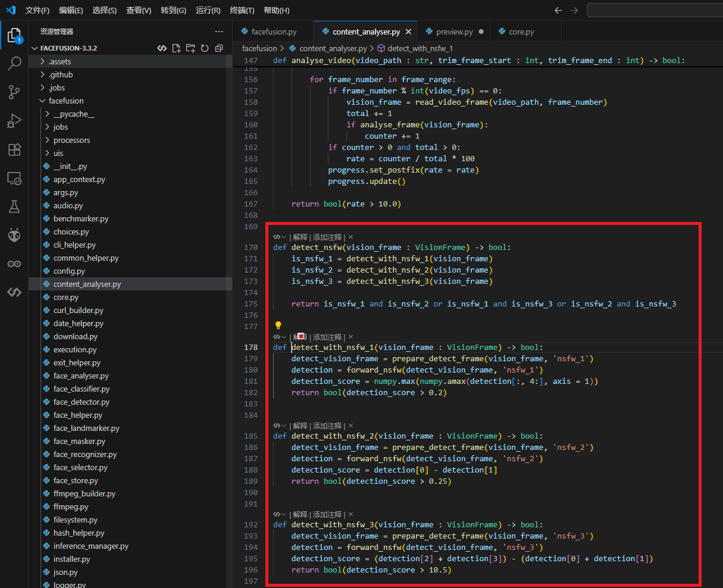Collapse all folders in explorer
Image resolution: width=723 pixels, height=588 pixels.
[219, 48]
